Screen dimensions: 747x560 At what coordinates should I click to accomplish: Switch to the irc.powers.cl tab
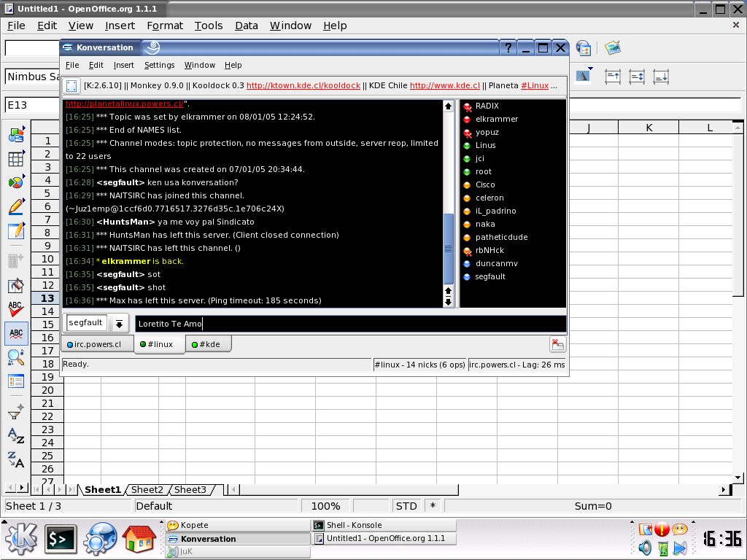pyautogui.click(x=97, y=344)
